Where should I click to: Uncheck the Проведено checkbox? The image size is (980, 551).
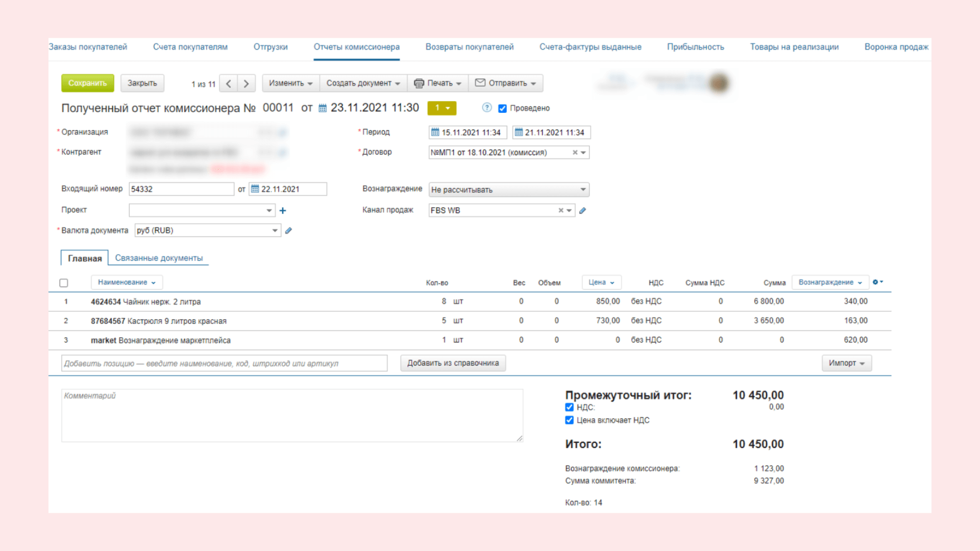[x=502, y=108]
